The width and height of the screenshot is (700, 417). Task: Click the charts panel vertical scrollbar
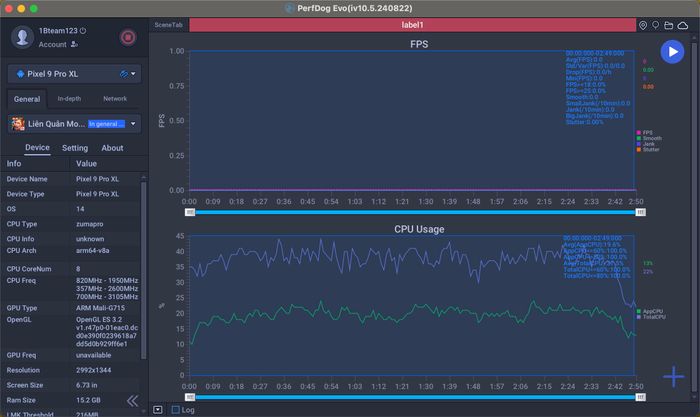694,219
